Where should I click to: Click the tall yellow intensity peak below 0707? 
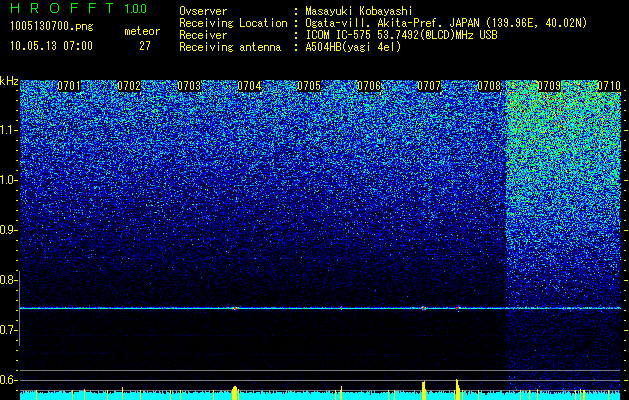click(x=423, y=390)
